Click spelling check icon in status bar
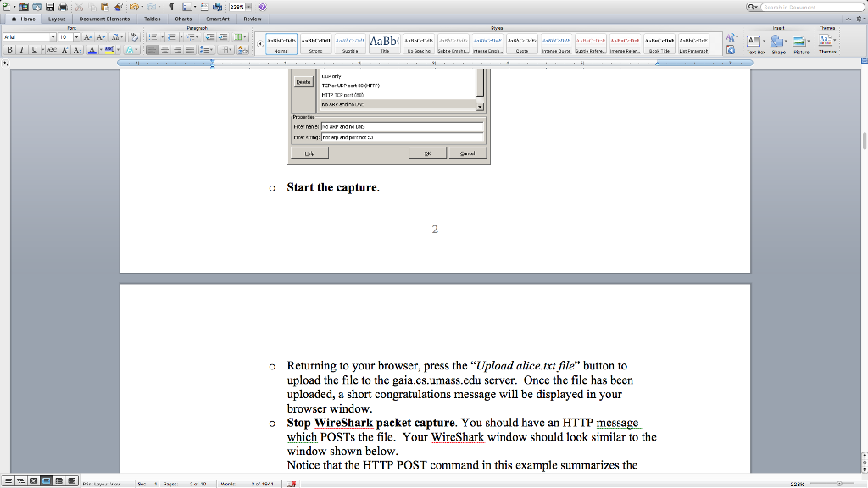 [x=292, y=484]
